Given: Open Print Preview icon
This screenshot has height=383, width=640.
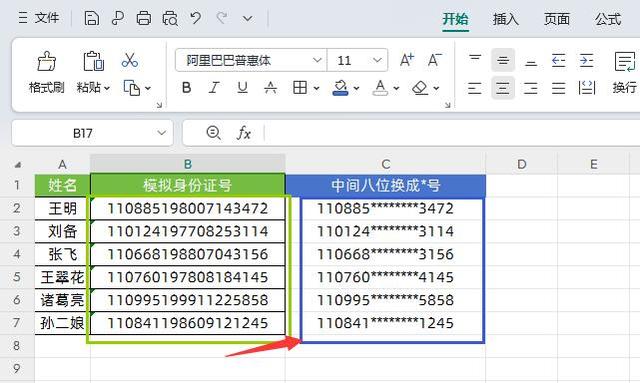Looking at the screenshot, I should [x=170, y=18].
